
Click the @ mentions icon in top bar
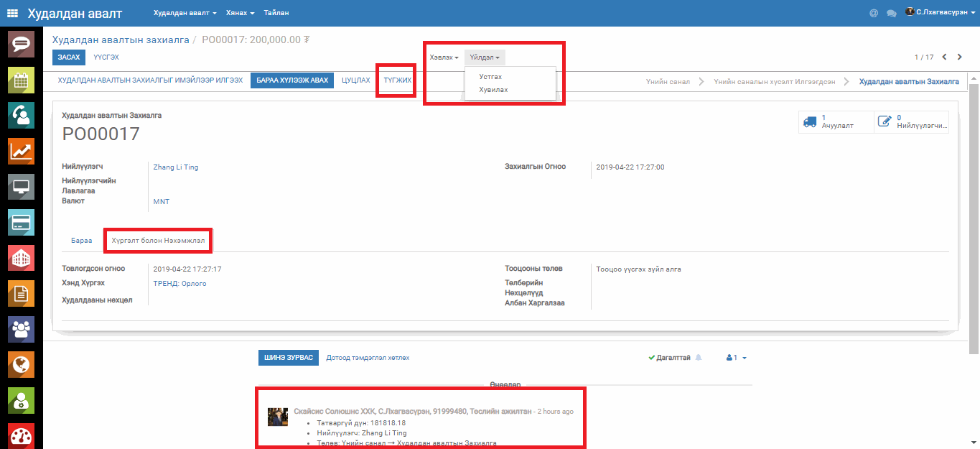(874, 13)
